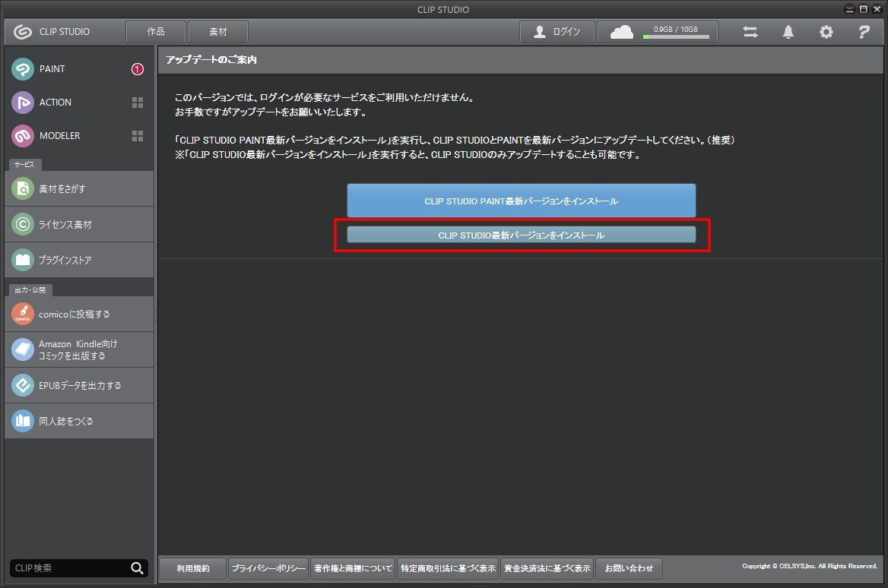Click the ACTION text label

[x=55, y=103]
